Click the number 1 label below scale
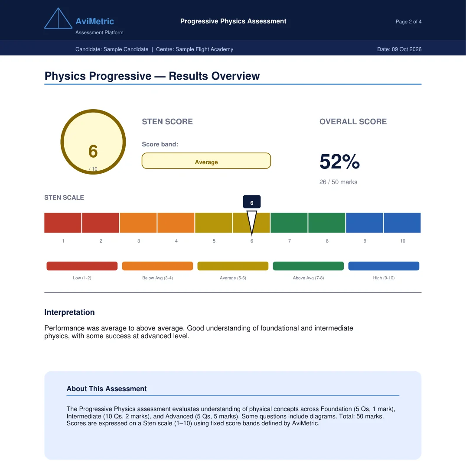466x476 pixels. pos(63,241)
